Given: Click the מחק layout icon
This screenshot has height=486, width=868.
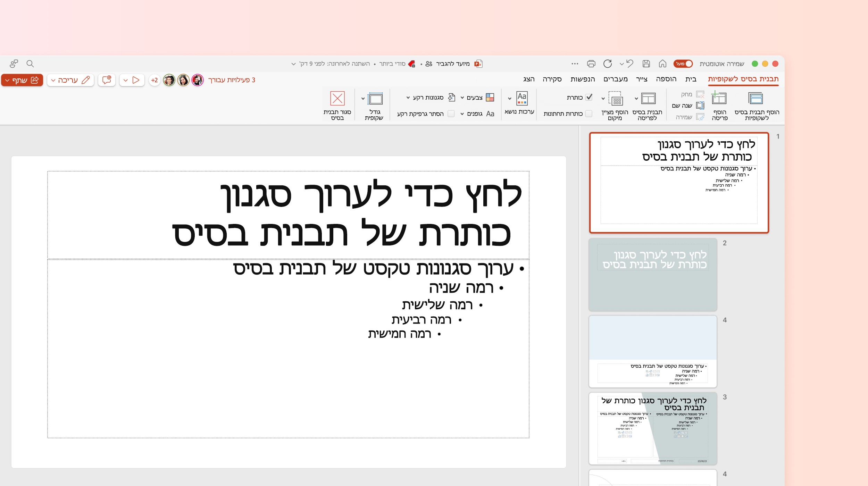Looking at the screenshot, I should coord(700,94).
